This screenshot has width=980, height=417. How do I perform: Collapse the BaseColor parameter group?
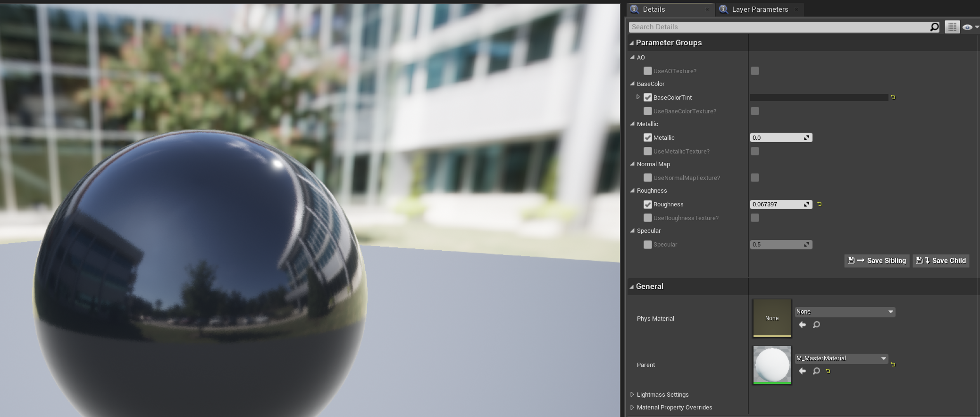(633, 84)
